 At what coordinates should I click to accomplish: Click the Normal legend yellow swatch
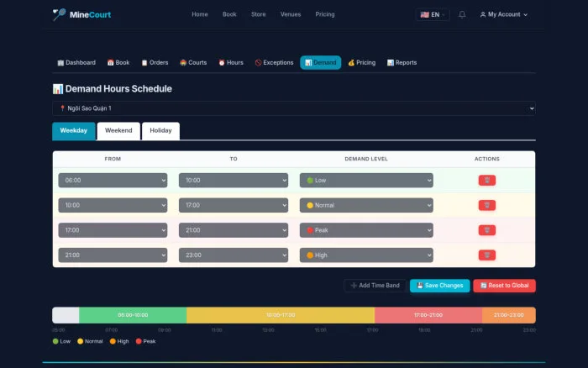(x=81, y=341)
